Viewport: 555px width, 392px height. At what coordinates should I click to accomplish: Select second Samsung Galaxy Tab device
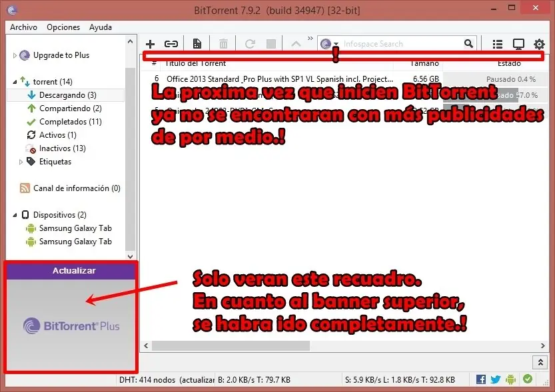pyautogui.click(x=75, y=242)
